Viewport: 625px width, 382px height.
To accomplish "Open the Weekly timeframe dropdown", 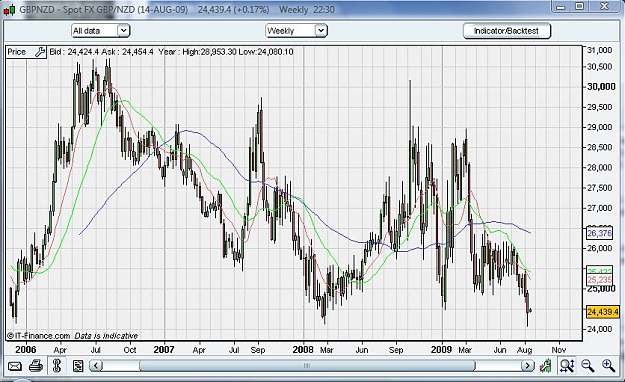I will 296,31.
